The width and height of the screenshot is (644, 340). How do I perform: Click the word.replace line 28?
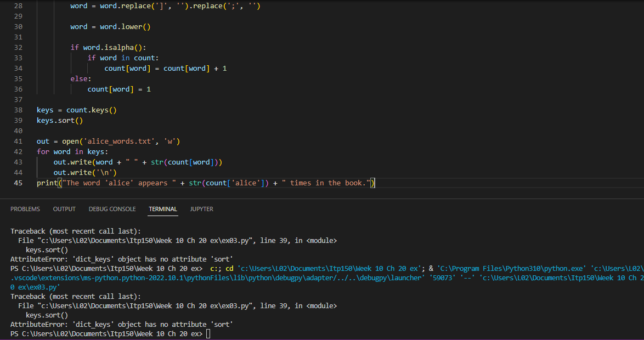166,5
